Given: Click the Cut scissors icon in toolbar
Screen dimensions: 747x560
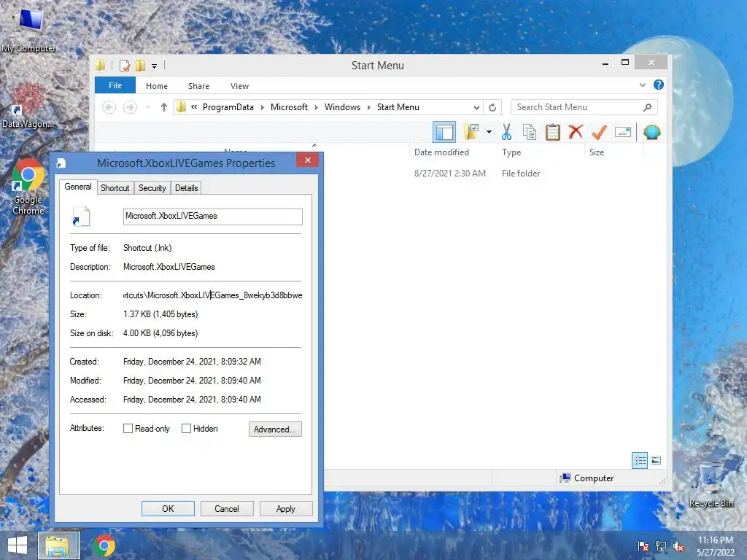Looking at the screenshot, I should point(506,133).
